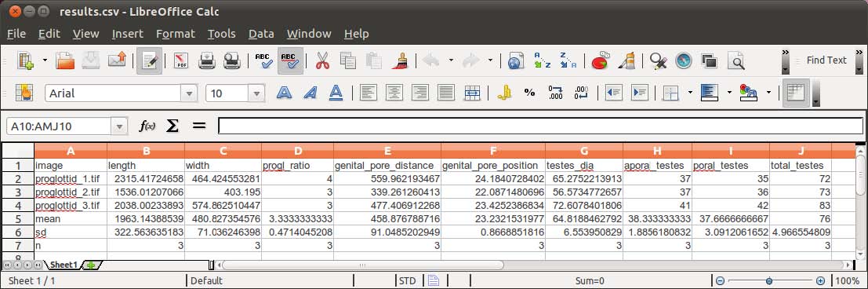The image size is (868, 289).
Task: Toggle Show Draw Functions icon
Action: click(x=626, y=60)
